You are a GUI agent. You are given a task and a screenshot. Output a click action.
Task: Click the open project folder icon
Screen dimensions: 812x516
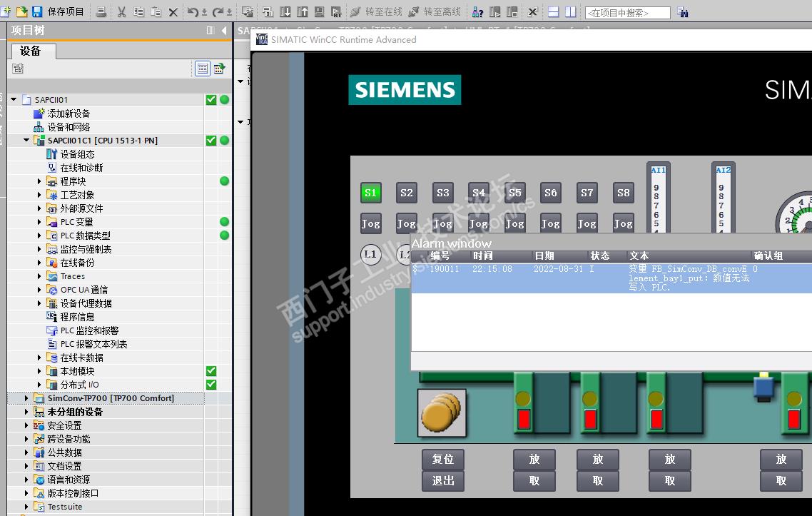21,11
